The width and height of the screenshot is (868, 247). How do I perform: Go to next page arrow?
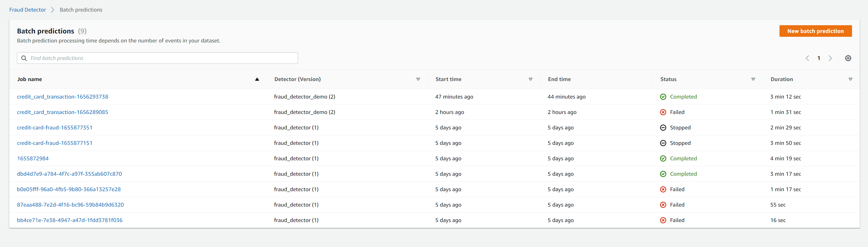point(830,58)
